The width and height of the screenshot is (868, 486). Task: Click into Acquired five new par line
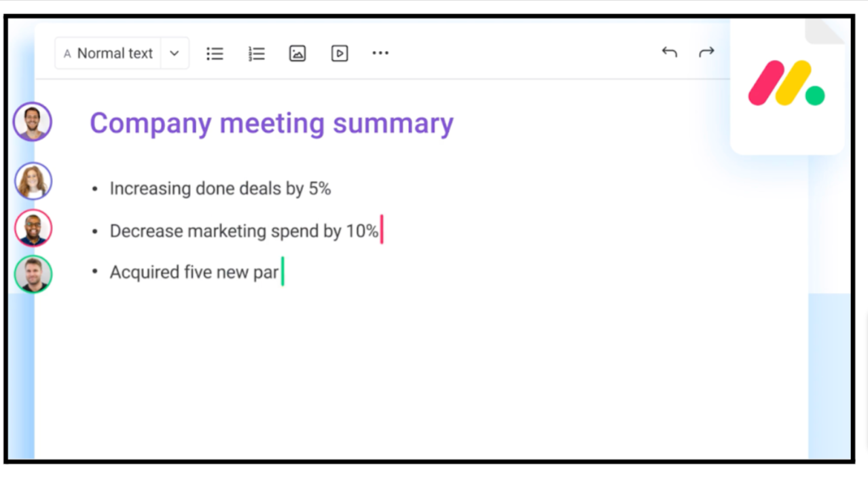(194, 273)
